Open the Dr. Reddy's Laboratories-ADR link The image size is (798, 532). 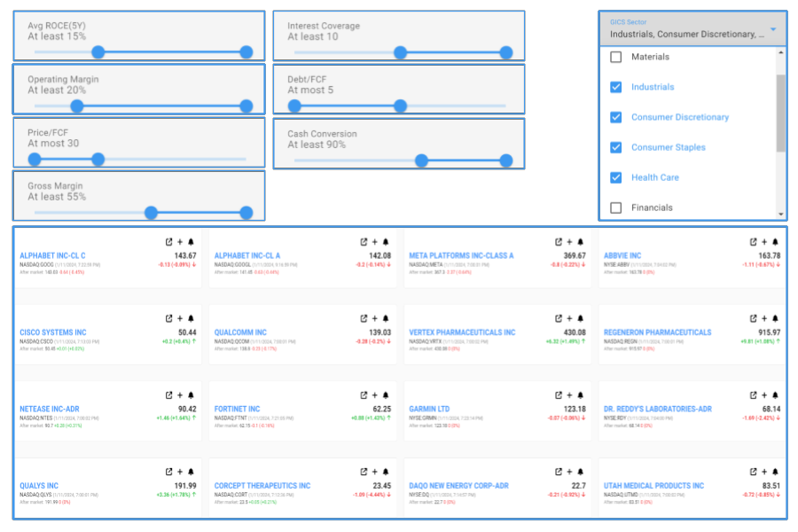tap(658, 409)
